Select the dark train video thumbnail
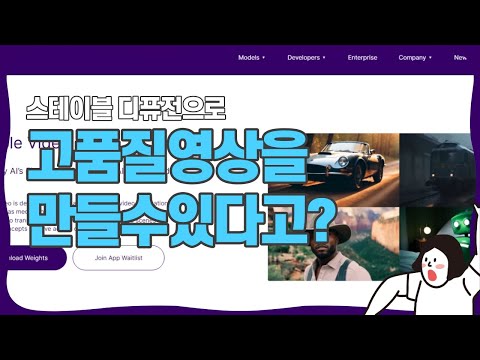Viewport: 480px width, 360px height. click(436, 169)
